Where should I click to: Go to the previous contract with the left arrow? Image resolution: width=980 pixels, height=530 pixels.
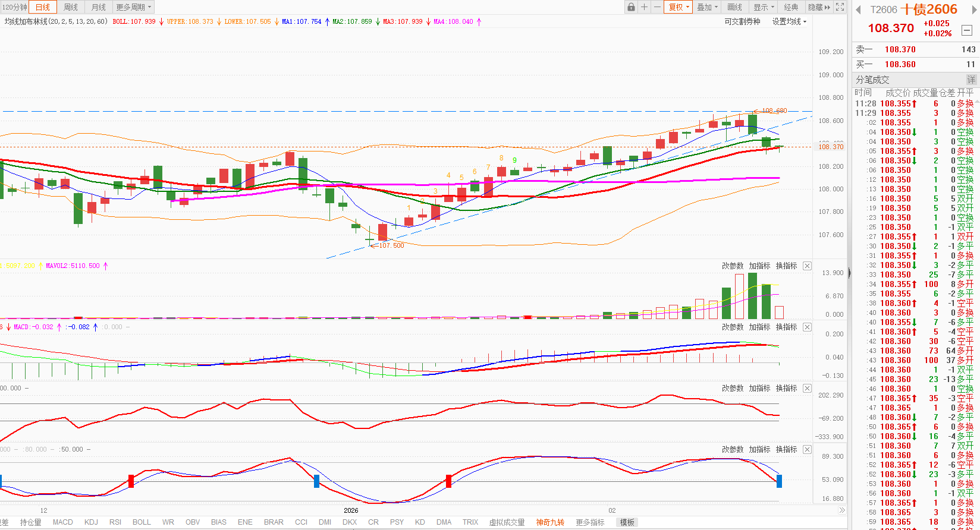pos(858,10)
